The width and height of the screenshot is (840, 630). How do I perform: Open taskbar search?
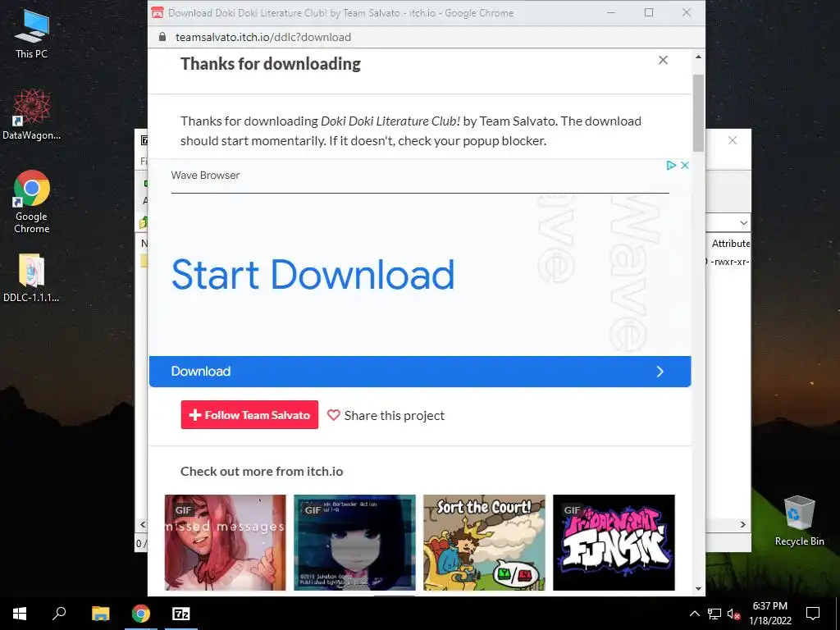[59, 614]
